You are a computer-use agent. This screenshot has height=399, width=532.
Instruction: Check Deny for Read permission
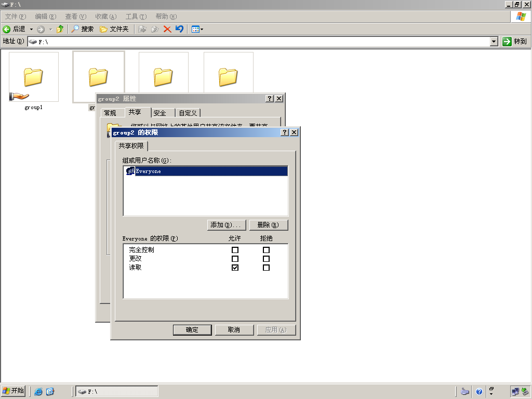(x=267, y=268)
